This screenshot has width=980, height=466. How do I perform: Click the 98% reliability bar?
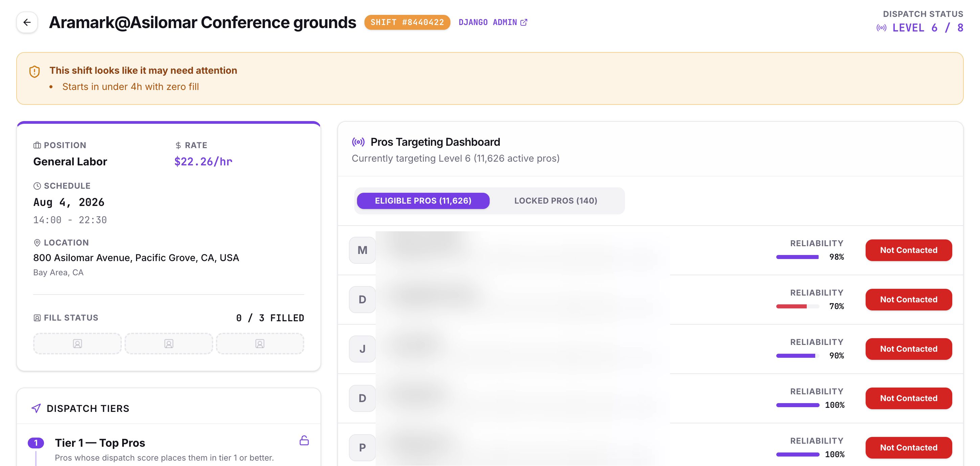tap(797, 257)
